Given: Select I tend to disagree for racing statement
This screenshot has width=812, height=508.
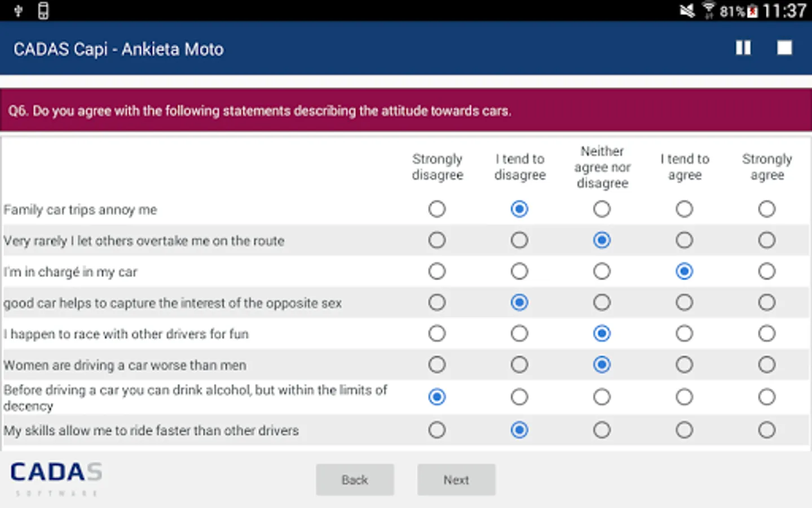Looking at the screenshot, I should pos(519,334).
